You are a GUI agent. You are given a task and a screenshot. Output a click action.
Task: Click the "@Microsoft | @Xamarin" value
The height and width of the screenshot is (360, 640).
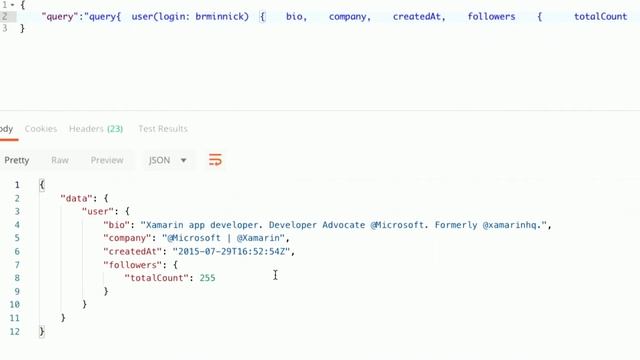(x=223, y=238)
